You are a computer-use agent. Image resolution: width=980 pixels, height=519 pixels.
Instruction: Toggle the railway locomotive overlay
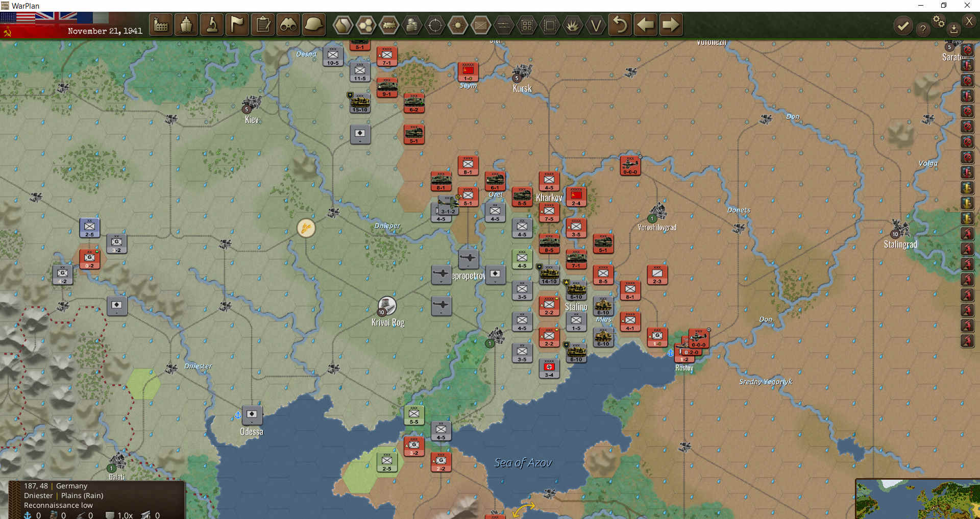[x=389, y=25]
